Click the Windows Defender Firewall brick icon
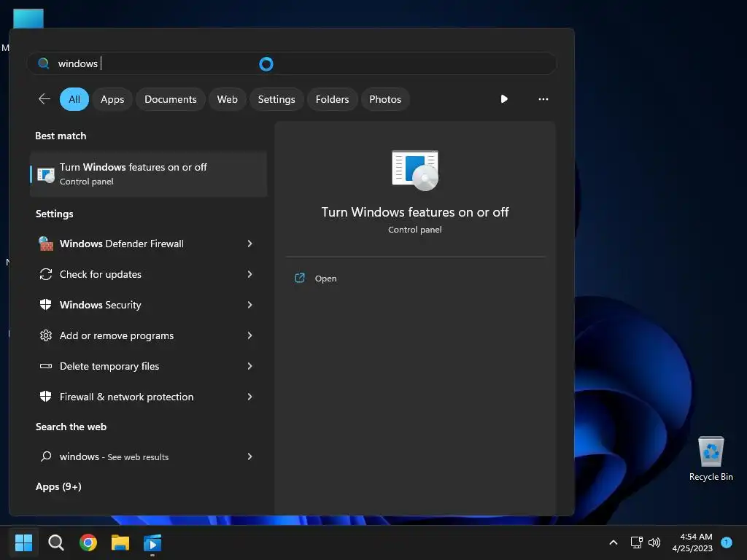This screenshot has width=747, height=560. point(46,244)
